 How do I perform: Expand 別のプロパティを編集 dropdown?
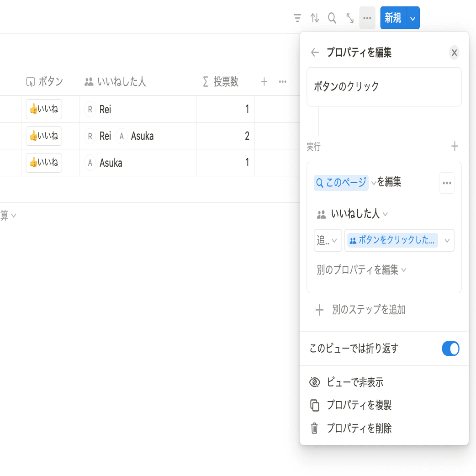361,270
